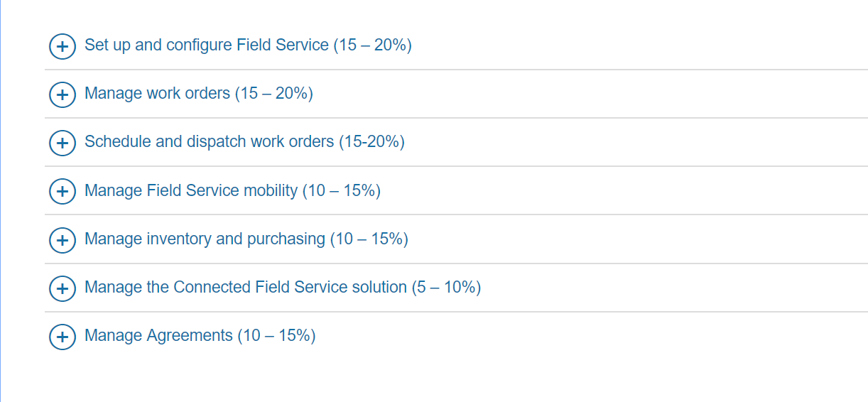Click "(5 – 10%)" after Connected Field Service solution
The image size is (868, 402).
[x=446, y=288]
